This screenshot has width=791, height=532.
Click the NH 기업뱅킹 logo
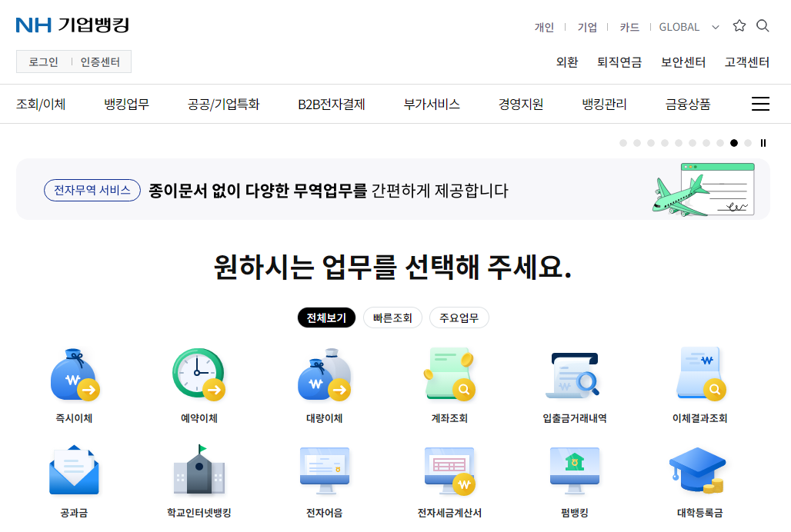tap(72, 25)
